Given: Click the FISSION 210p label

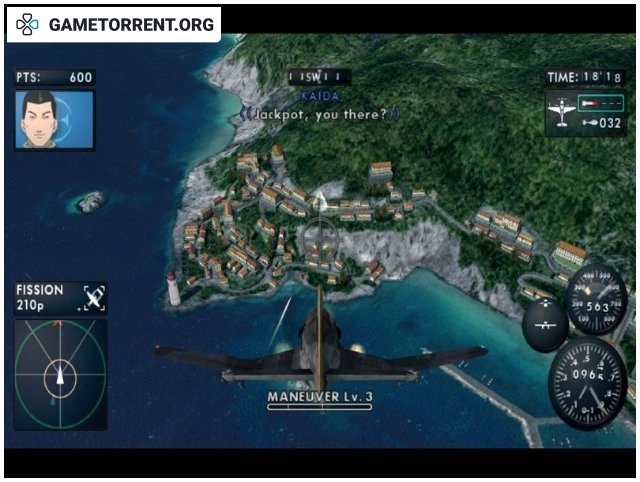Looking at the screenshot, I should pos(40,297).
